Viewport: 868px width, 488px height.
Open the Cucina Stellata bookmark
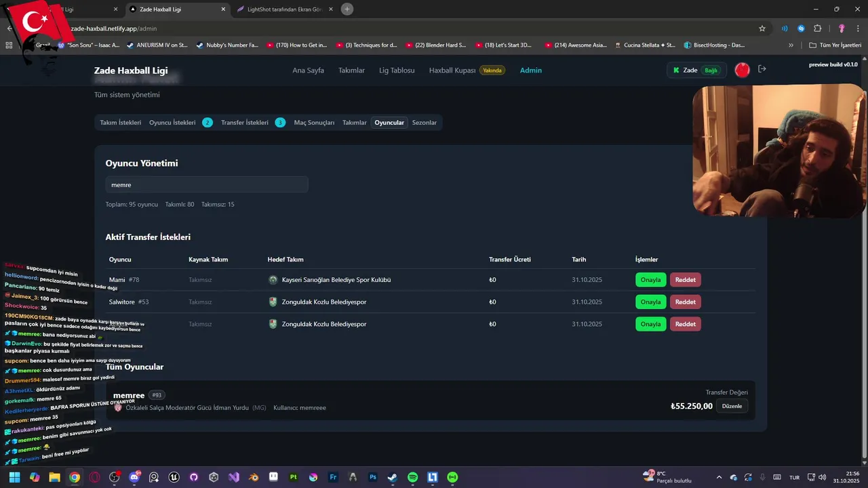(644, 45)
